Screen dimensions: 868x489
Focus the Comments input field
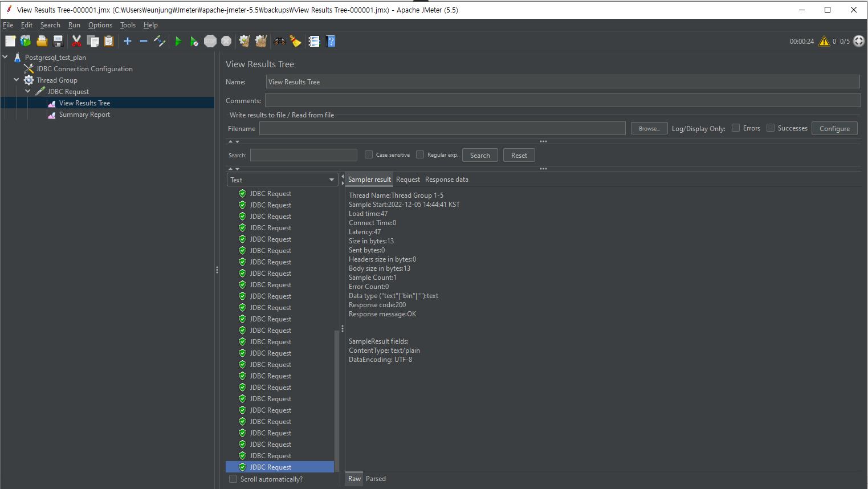pyautogui.click(x=563, y=100)
